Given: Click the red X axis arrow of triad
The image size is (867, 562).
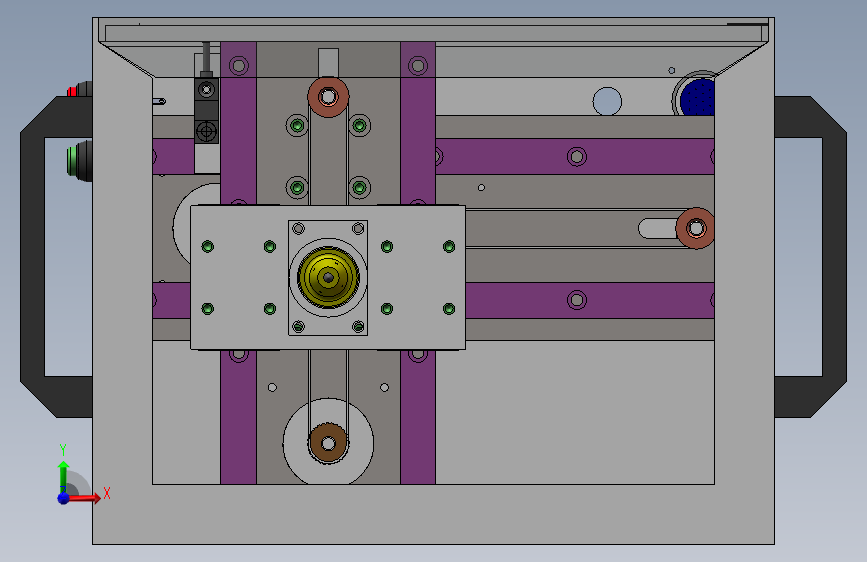Looking at the screenshot, I should [85, 497].
